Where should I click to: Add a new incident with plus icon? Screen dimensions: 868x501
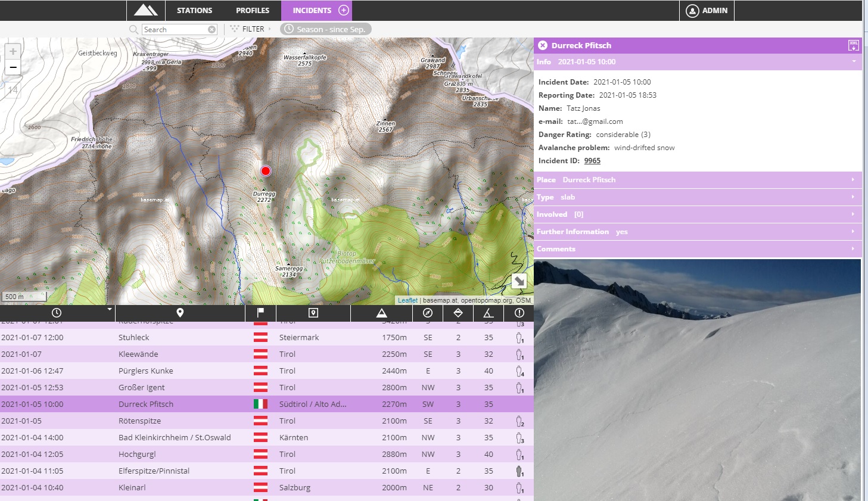pyautogui.click(x=344, y=10)
